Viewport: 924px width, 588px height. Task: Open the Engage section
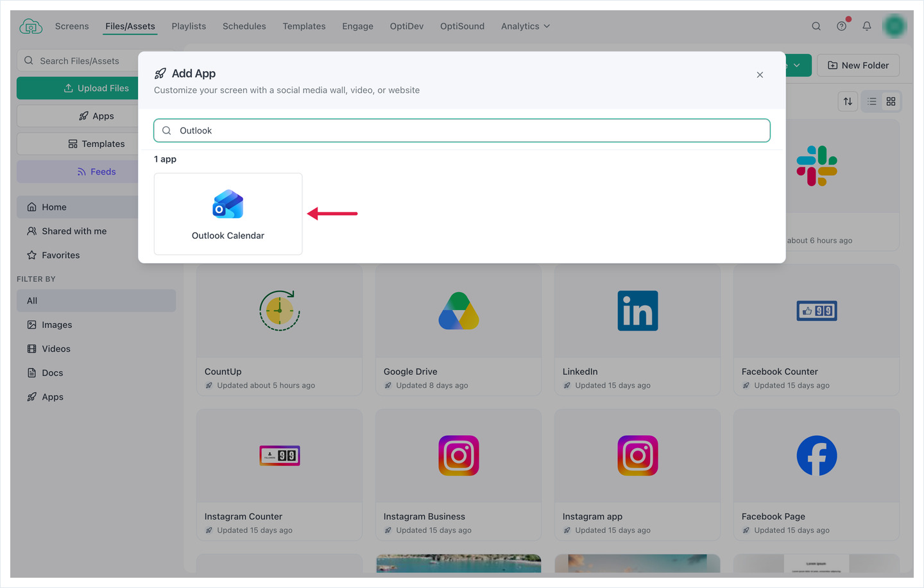click(357, 26)
